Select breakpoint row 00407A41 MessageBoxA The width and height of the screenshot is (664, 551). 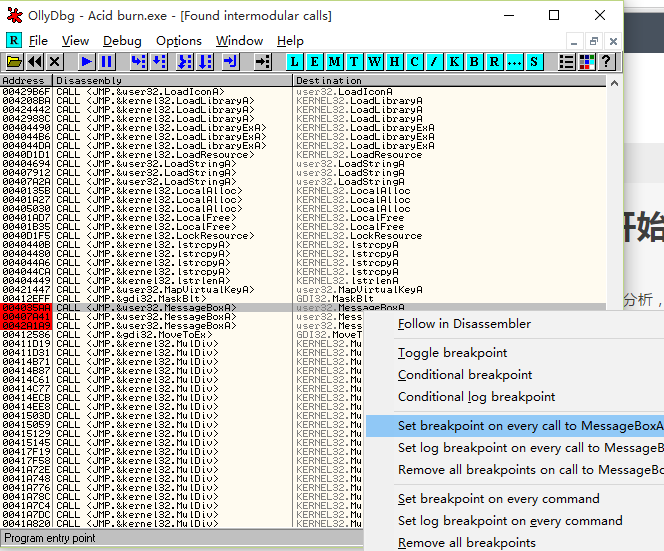point(182,317)
